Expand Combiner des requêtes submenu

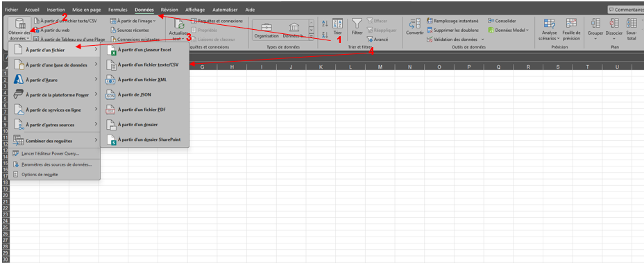(54, 141)
